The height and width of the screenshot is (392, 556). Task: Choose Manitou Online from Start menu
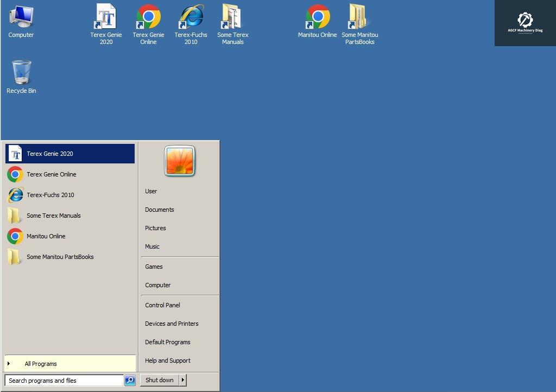click(x=46, y=236)
